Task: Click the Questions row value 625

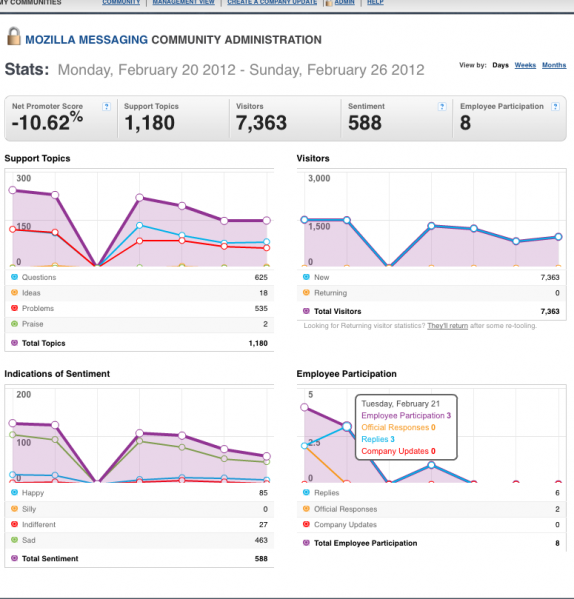Action: pos(261,277)
